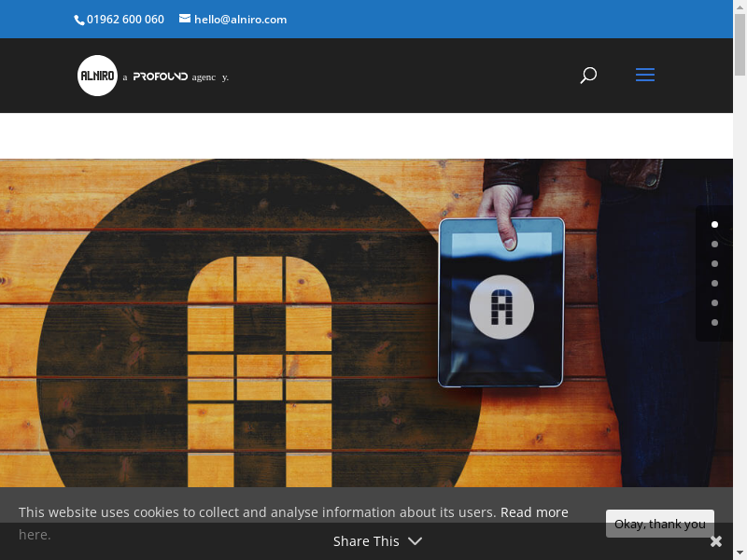
Task: Select the first side navigation dot
Action: [714, 224]
